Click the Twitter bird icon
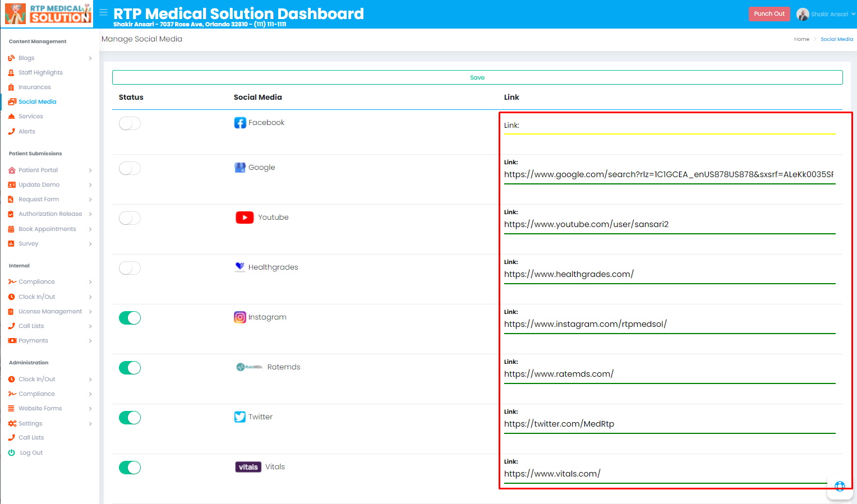Screen dimensions: 857x504 [x=240, y=417]
